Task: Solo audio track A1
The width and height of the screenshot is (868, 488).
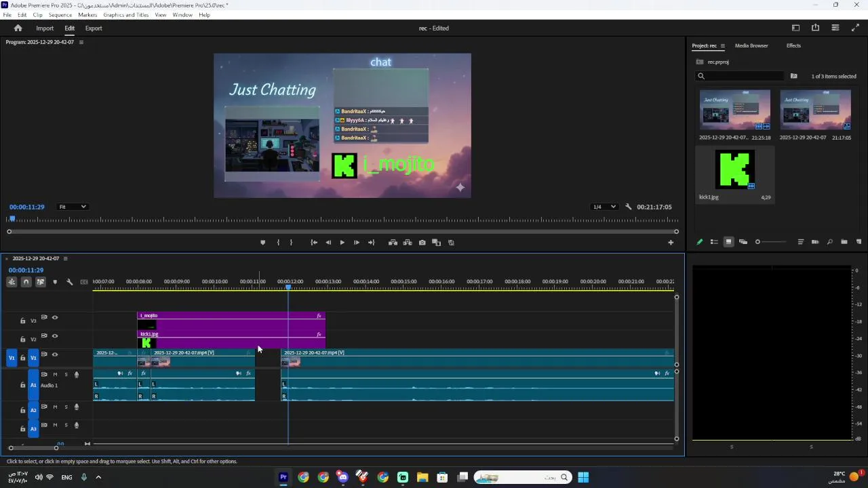Action: [66, 374]
